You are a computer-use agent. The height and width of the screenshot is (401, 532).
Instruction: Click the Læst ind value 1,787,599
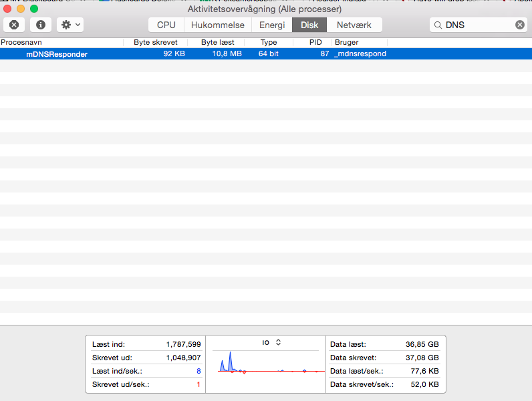184,344
